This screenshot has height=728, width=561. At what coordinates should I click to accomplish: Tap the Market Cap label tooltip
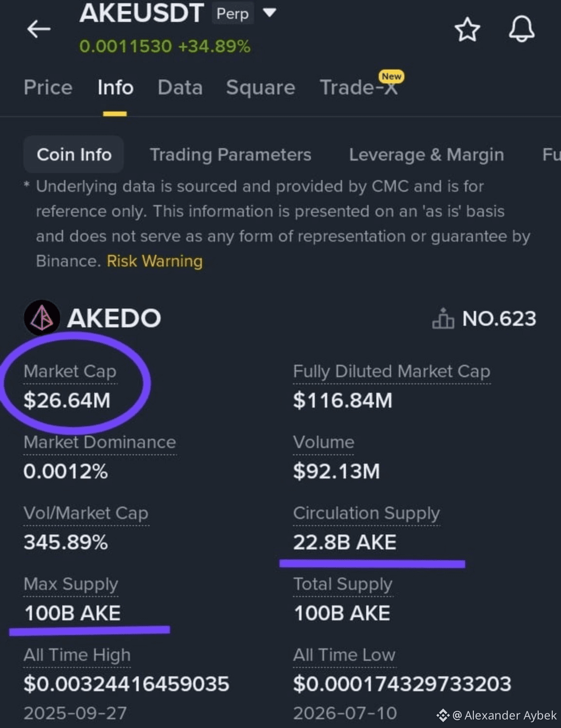70,371
